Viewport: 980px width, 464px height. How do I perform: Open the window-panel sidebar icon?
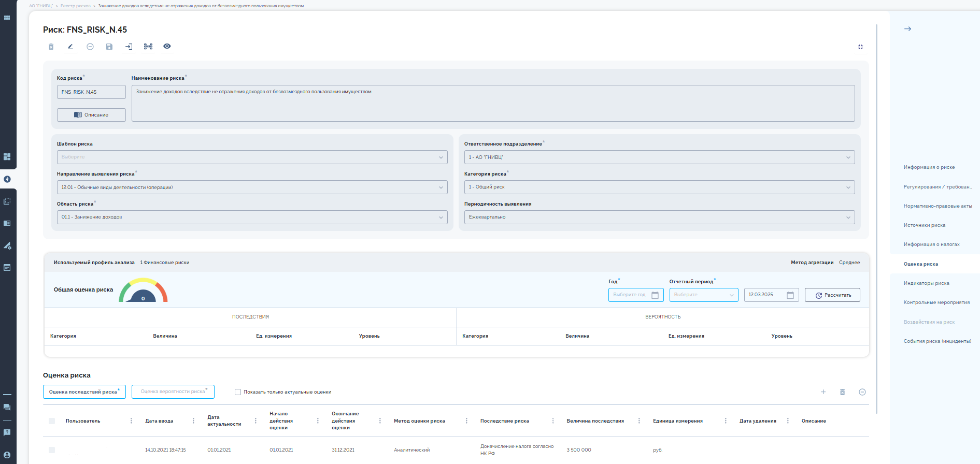point(7,268)
